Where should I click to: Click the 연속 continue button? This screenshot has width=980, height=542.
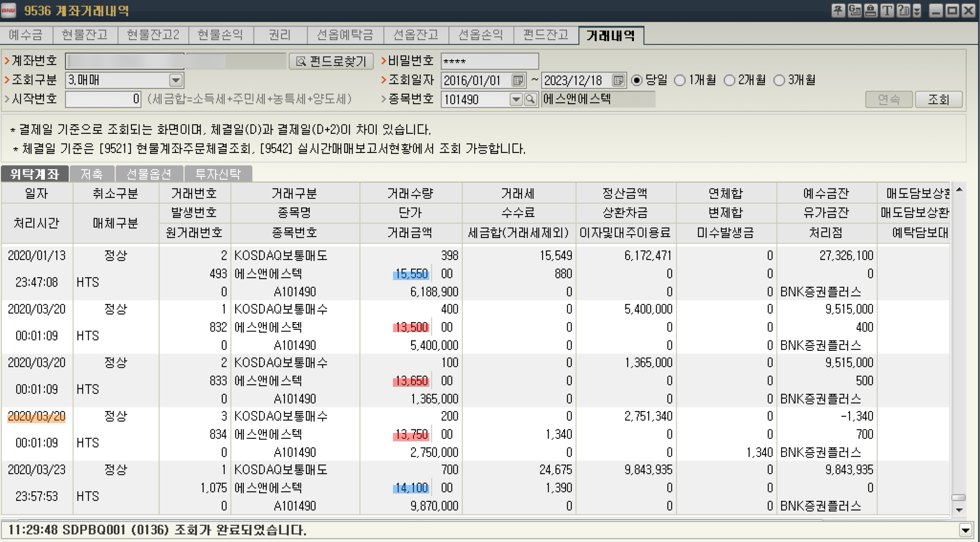pos(889,99)
